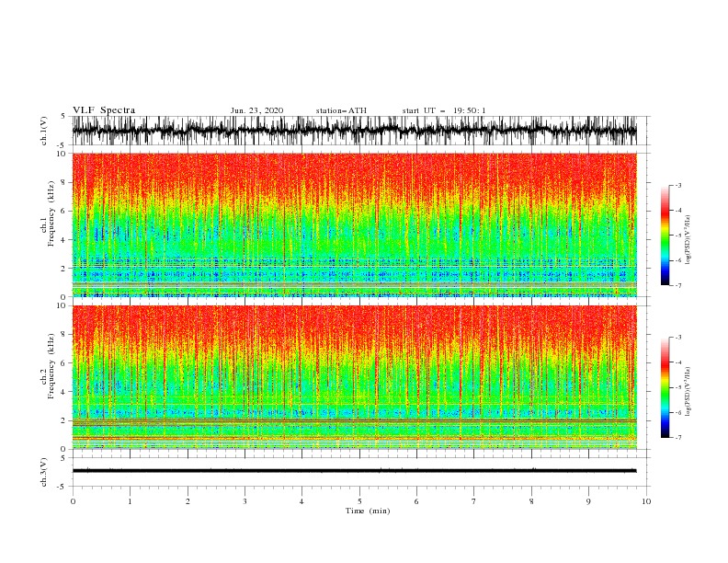The image size is (728, 563).
Task: Click the "6" kHz tick of ch.2 spectrogram
Action: 63,362
